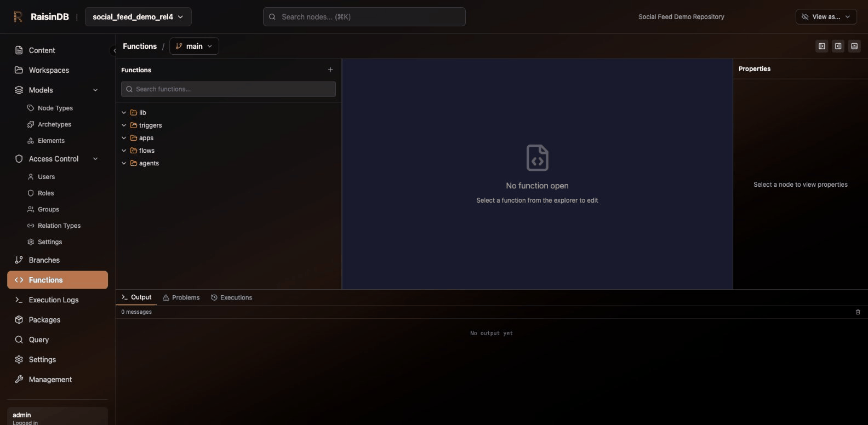
Task: Click the Search functions input field
Action: point(229,89)
